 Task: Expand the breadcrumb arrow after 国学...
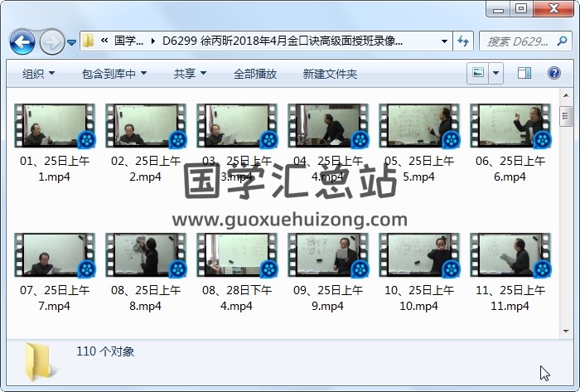pos(152,41)
